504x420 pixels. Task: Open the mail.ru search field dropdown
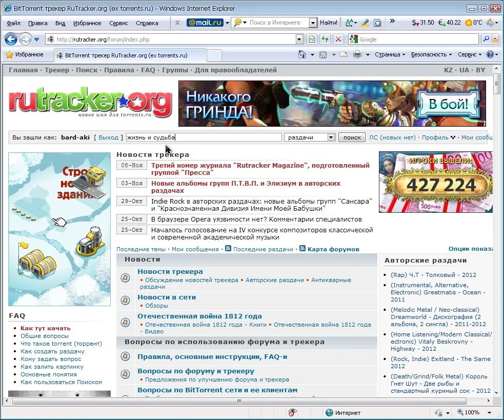[x=312, y=23]
